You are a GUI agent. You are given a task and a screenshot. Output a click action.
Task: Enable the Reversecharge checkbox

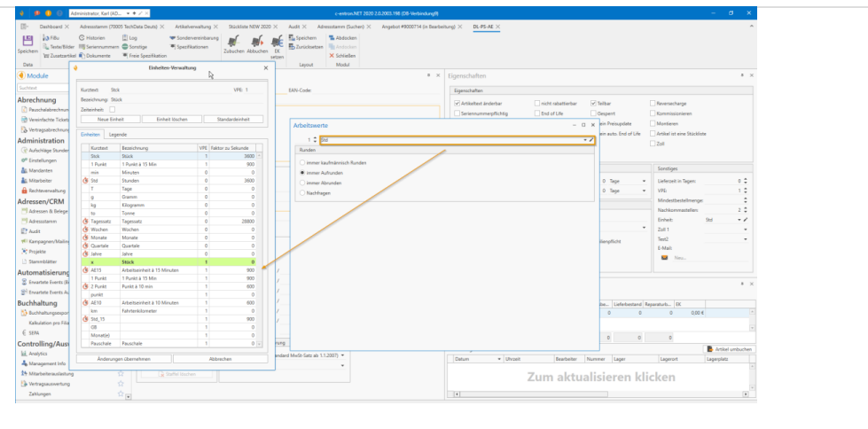click(652, 103)
